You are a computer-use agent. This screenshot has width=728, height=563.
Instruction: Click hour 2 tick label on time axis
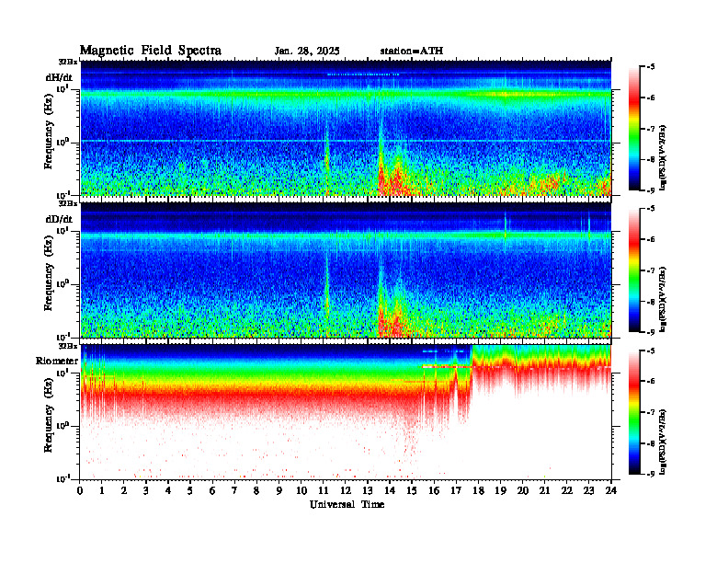(x=124, y=491)
